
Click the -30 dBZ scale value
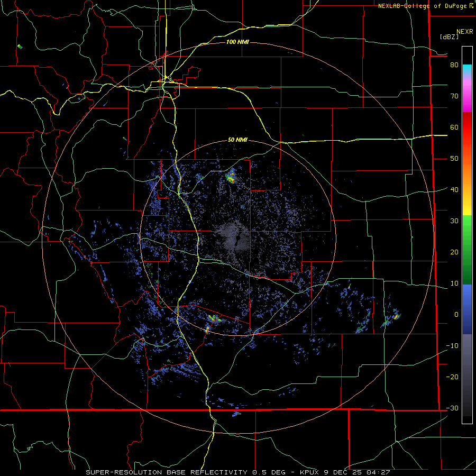(x=452, y=408)
